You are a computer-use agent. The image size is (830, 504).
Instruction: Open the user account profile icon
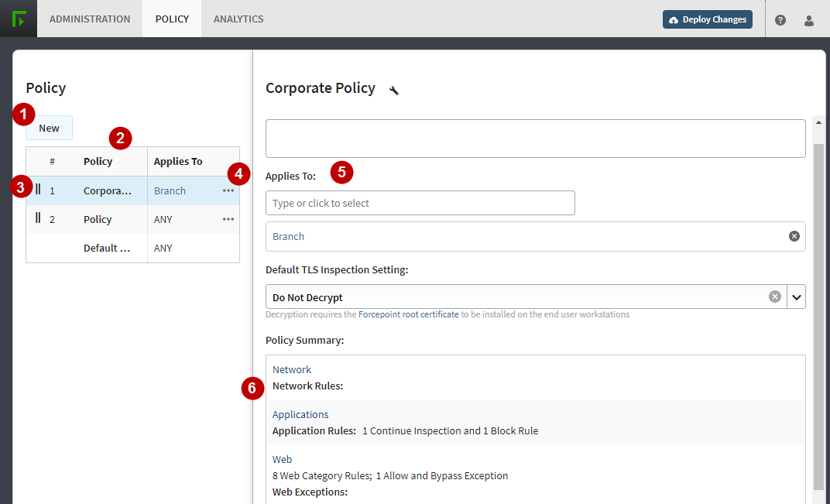coord(809,20)
